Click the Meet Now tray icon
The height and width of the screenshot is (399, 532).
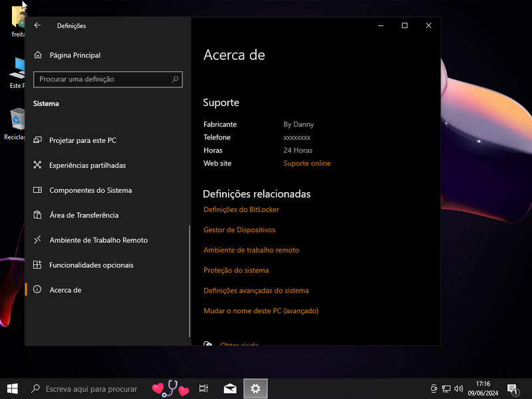pyautogui.click(x=434, y=388)
